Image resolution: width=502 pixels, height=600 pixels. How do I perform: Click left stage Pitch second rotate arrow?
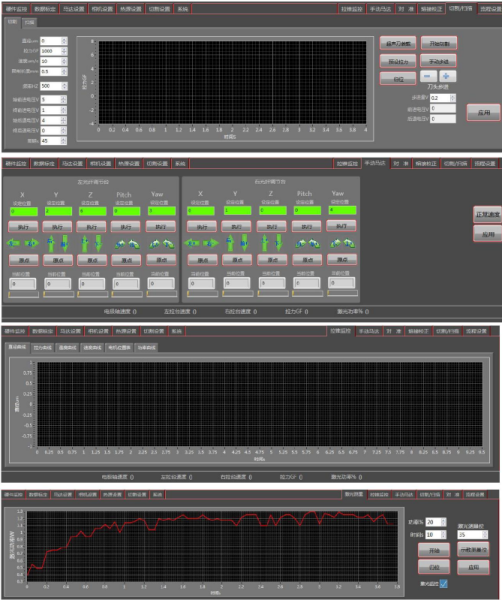134,244
